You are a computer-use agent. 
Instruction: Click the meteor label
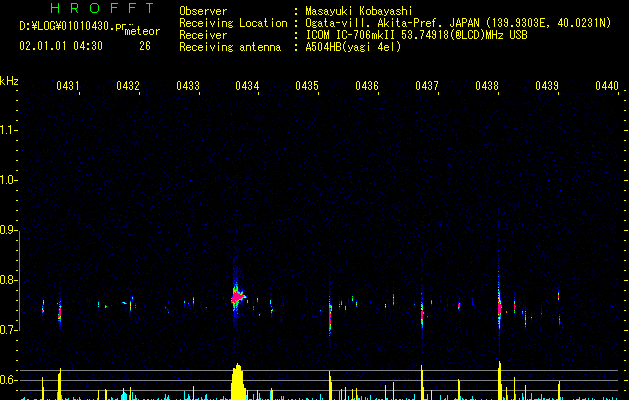coord(142,31)
